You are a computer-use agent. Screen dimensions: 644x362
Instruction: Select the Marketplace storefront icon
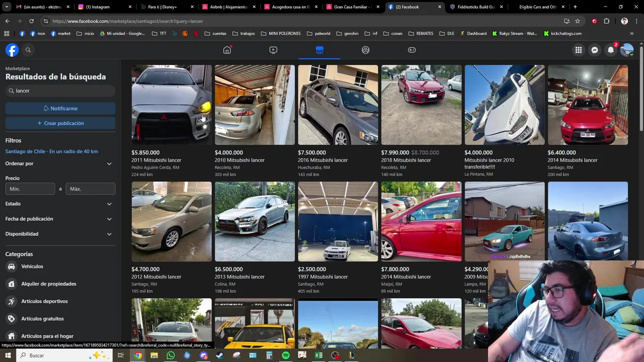pyautogui.click(x=319, y=50)
